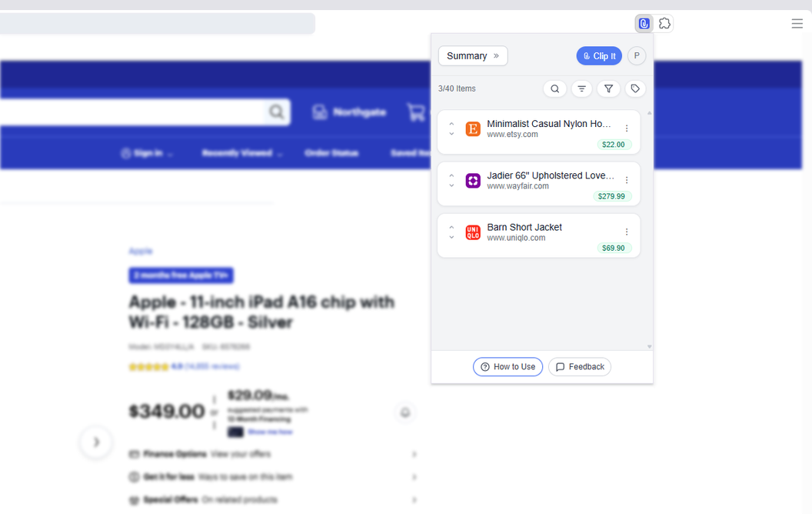
Task: Click the $69.90 price tag
Action: coord(614,249)
